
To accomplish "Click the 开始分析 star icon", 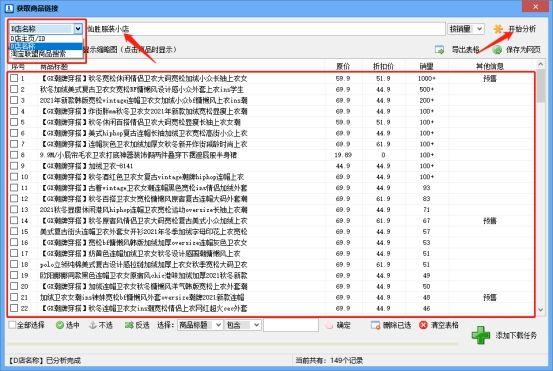I will point(498,29).
